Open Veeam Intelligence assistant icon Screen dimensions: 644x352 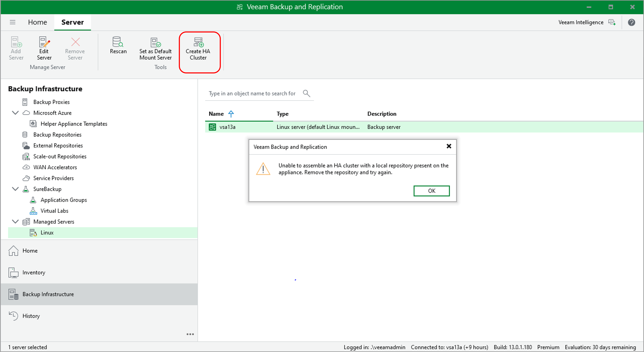click(612, 22)
